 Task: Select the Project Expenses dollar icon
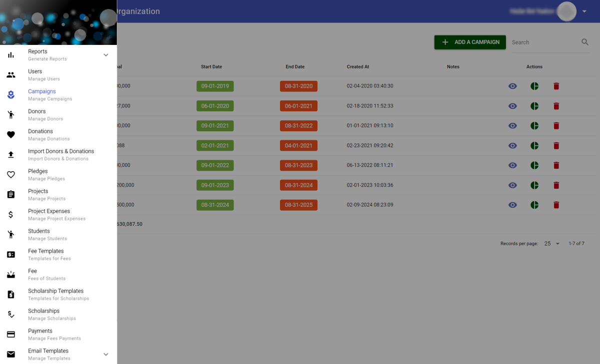[x=10, y=214]
